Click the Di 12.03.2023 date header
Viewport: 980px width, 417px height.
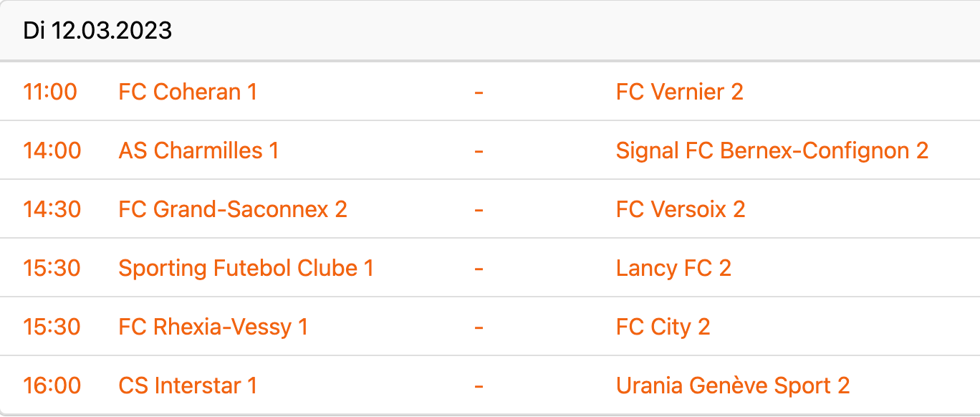[x=97, y=31]
